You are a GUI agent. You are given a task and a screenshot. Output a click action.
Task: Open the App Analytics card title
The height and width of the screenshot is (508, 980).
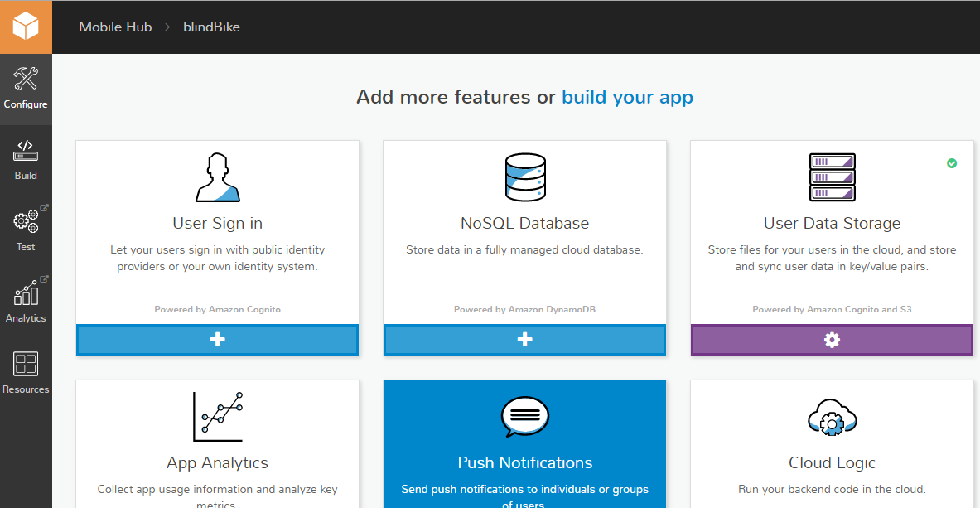(218, 462)
